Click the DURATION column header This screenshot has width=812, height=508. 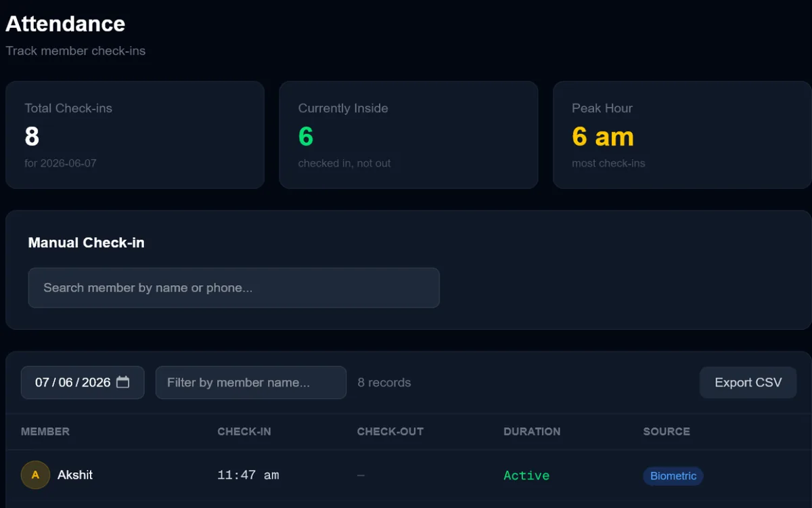[532, 431]
